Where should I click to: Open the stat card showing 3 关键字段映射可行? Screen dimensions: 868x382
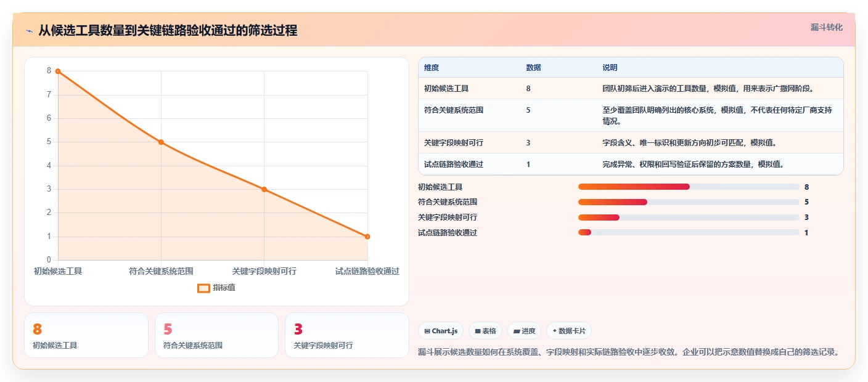coord(347,335)
